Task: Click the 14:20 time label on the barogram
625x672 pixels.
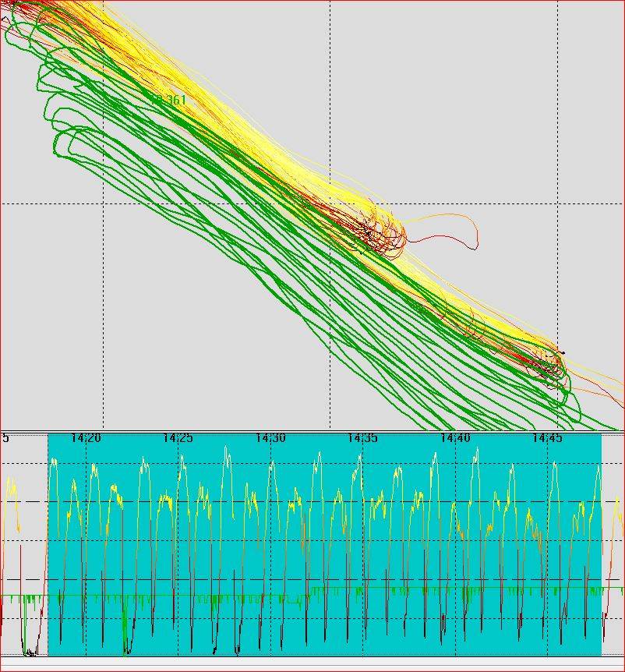Action: point(86,439)
